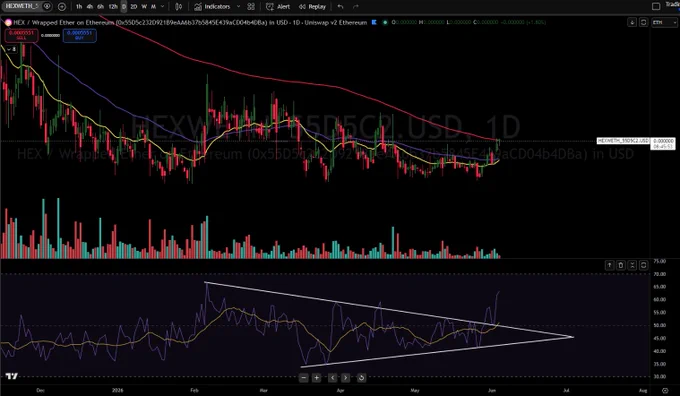Screen dimensions: 680x396
Task: Delete the RSI pane with trash icon
Action: click(621, 265)
